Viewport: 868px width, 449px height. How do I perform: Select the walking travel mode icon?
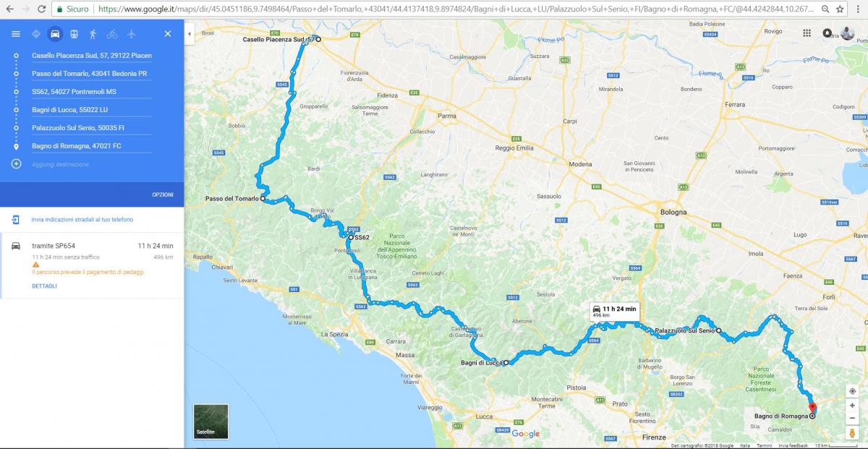pyautogui.click(x=93, y=34)
